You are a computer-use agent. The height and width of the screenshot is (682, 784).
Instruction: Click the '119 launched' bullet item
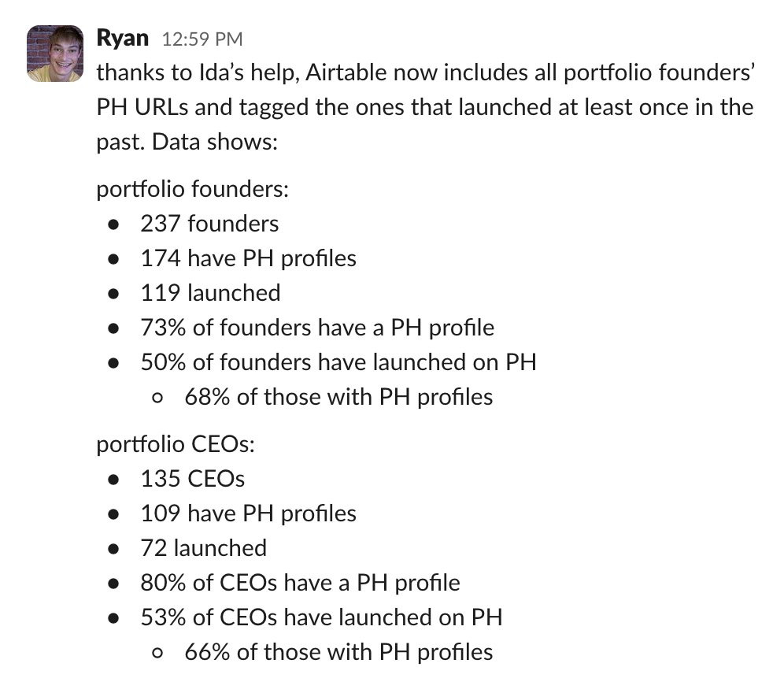click(210, 293)
